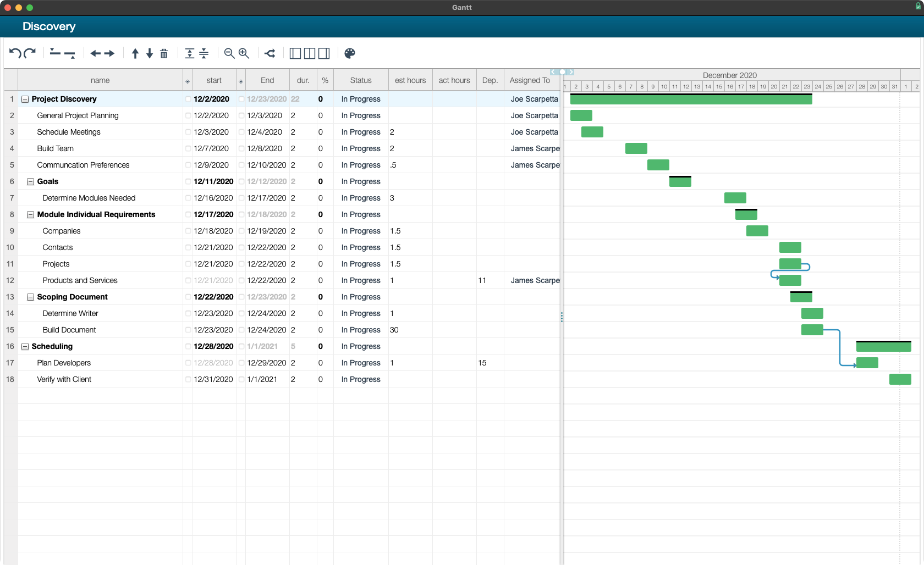Screen dimensions: 924x565
Task: Click the dependency link icon
Action: [x=269, y=53]
